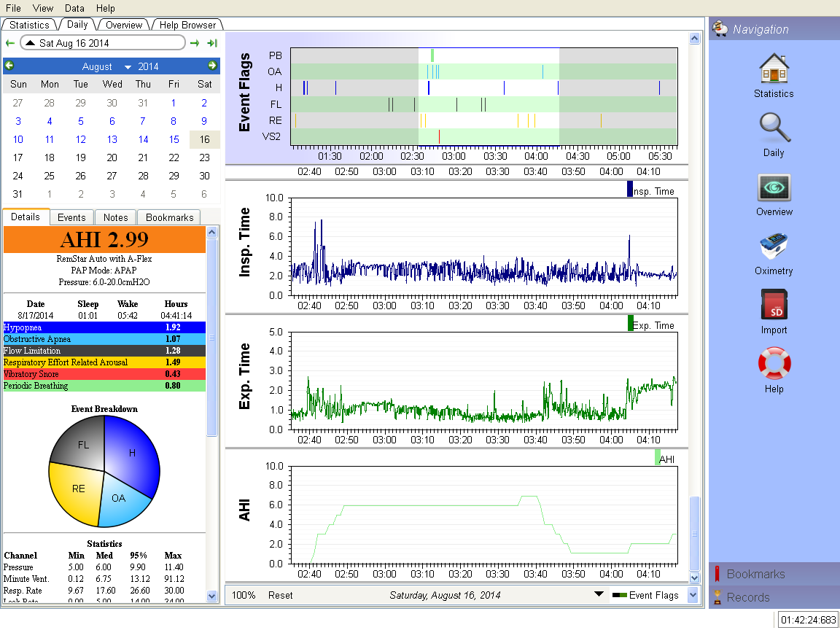Toggle the Exp. Time legend marker
The height and width of the screenshot is (630, 840).
click(631, 324)
